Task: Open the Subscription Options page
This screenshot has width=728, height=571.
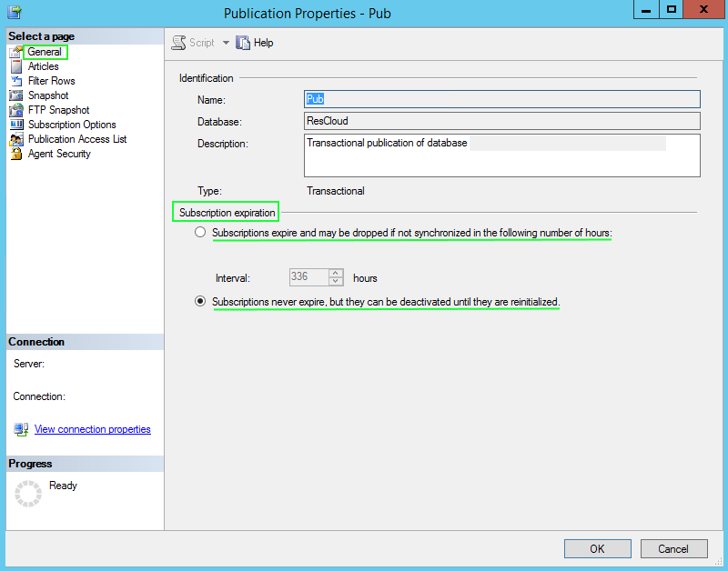Action: (72, 125)
